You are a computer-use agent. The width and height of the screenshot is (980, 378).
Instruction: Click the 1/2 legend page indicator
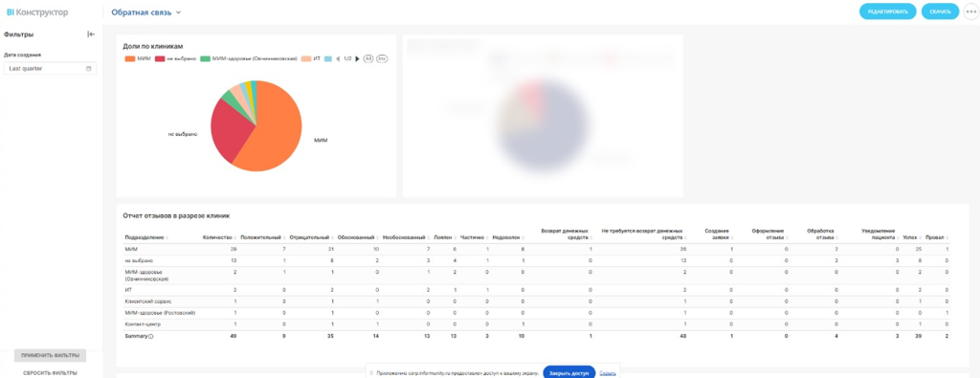pyautogui.click(x=347, y=58)
